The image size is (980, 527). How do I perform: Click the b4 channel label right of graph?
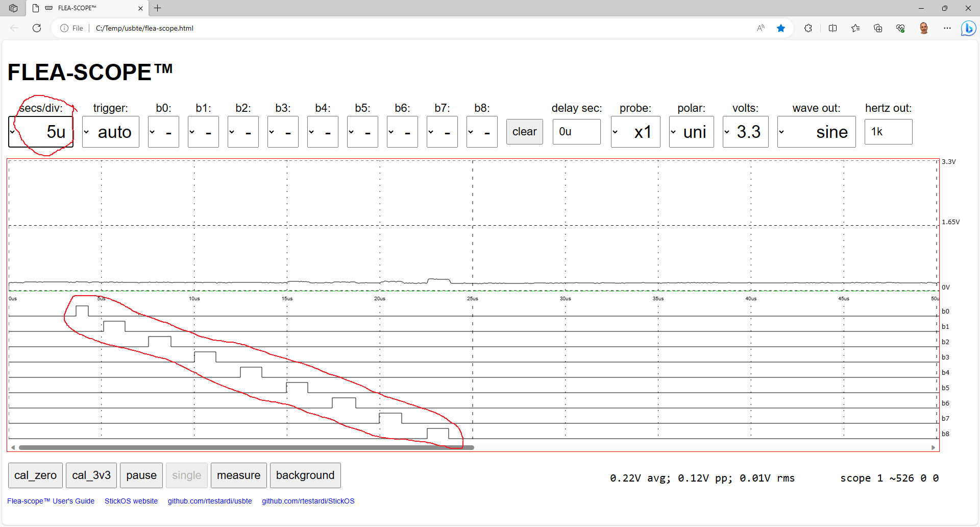click(945, 372)
